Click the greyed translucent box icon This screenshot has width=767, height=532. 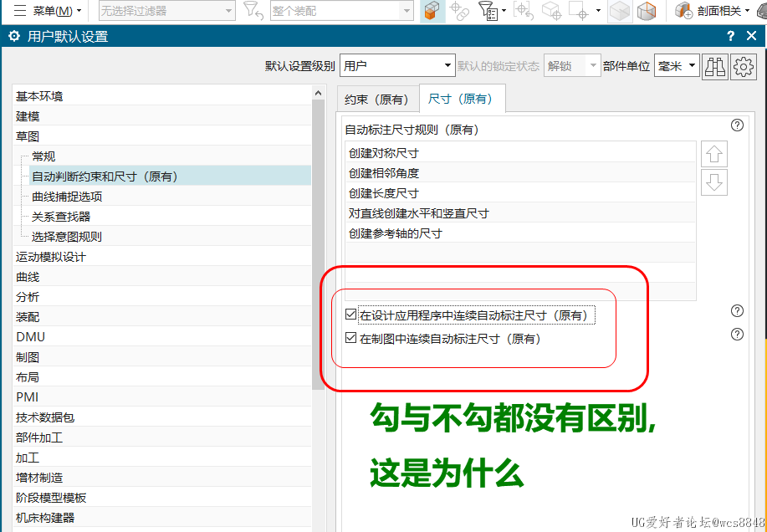point(620,11)
